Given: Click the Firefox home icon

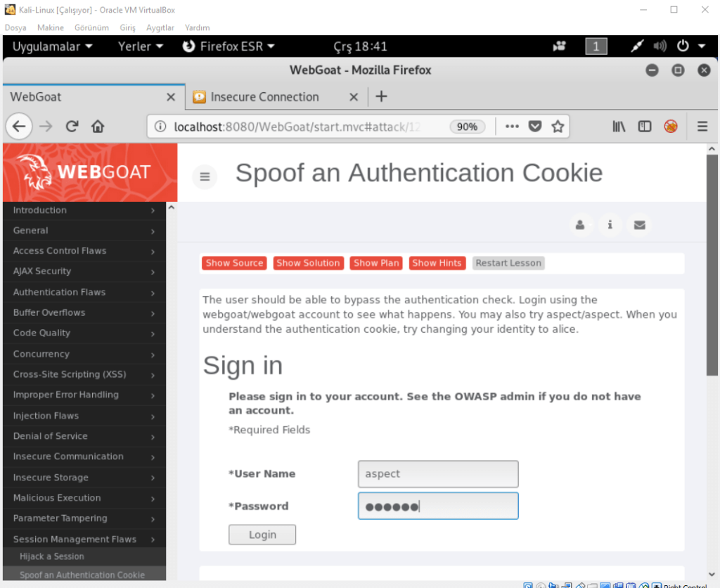Looking at the screenshot, I should click(x=98, y=127).
